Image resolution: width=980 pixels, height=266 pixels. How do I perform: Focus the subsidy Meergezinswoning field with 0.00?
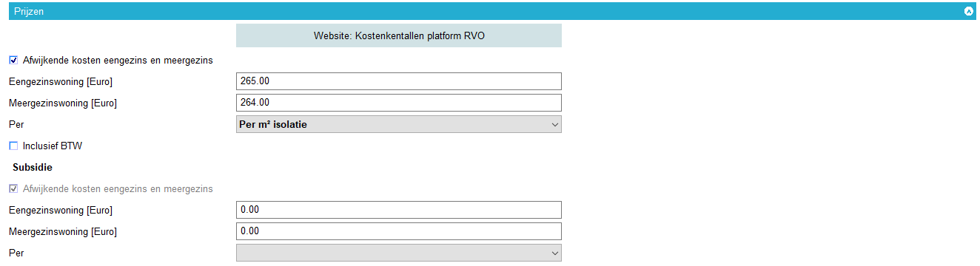[x=399, y=231]
